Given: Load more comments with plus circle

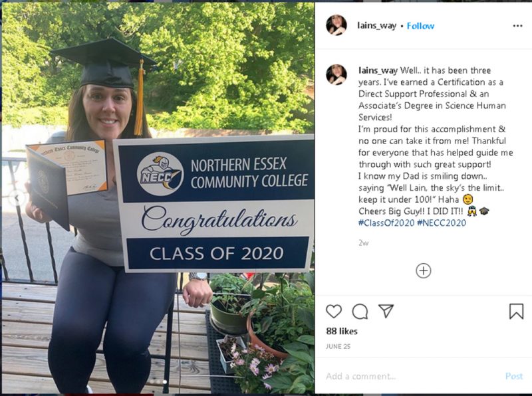Looking at the screenshot, I should click(x=423, y=270).
